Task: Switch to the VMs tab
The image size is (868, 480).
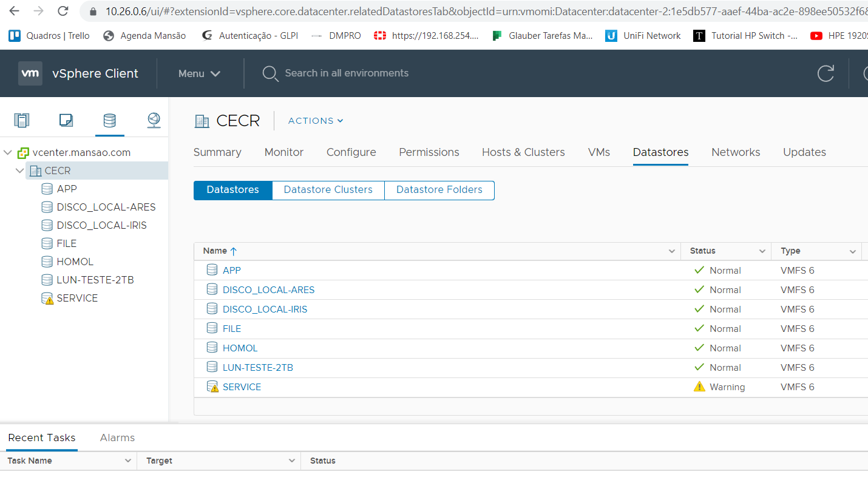Action: [x=599, y=152]
